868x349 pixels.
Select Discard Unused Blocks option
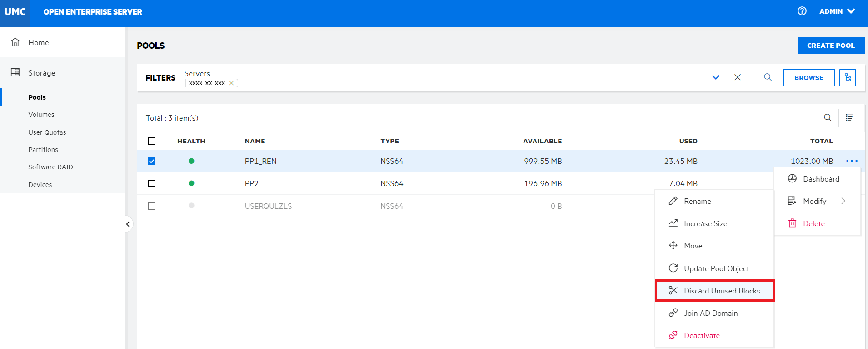[x=721, y=291]
